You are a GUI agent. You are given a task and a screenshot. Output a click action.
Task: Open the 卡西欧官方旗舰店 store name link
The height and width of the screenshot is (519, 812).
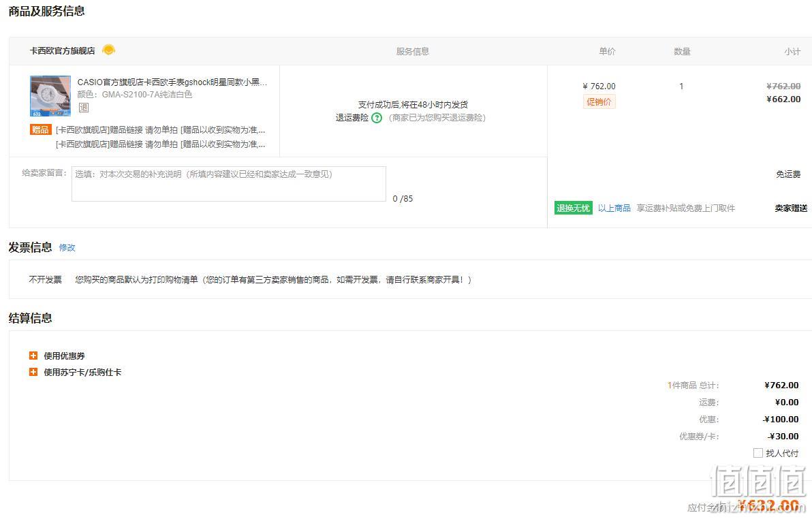tap(62, 51)
